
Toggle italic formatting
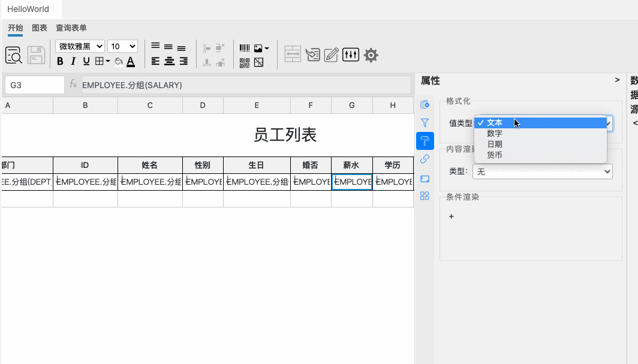(73, 61)
